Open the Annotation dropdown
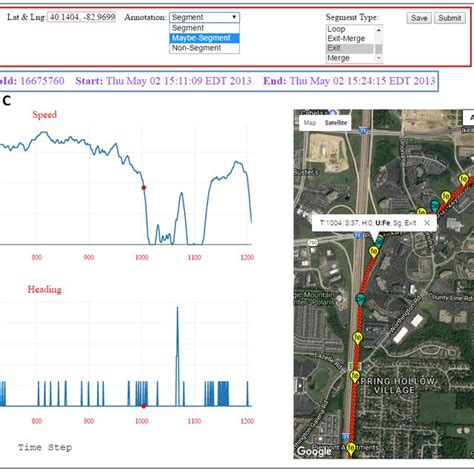 [x=204, y=17]
